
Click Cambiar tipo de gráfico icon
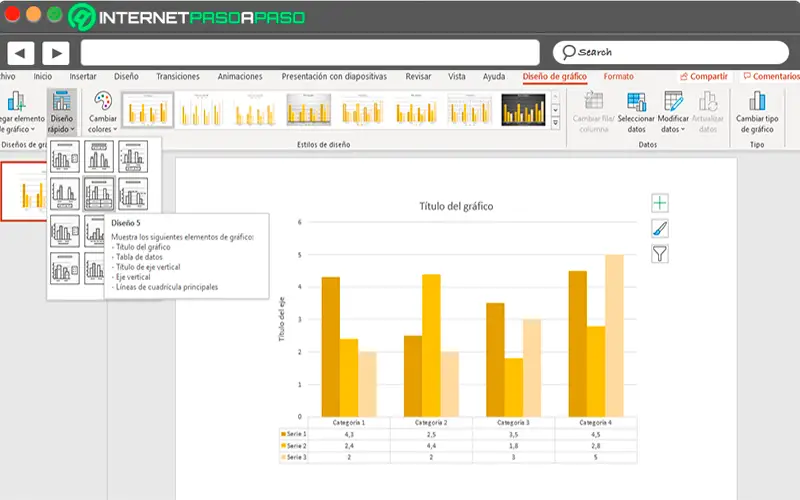(x=757, y=101)
